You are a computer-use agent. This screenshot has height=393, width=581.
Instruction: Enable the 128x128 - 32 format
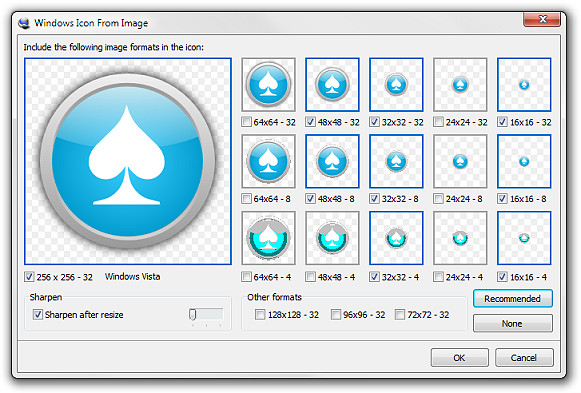pos(260,315)
